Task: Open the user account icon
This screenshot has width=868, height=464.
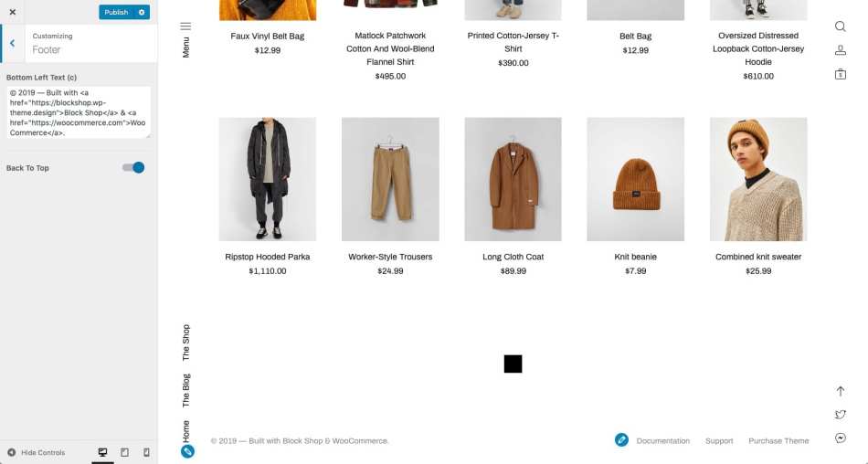Action: (840, 50)
